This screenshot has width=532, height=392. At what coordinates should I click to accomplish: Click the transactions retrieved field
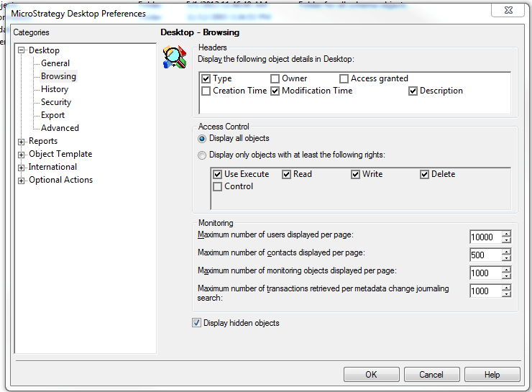coord(485,291)
